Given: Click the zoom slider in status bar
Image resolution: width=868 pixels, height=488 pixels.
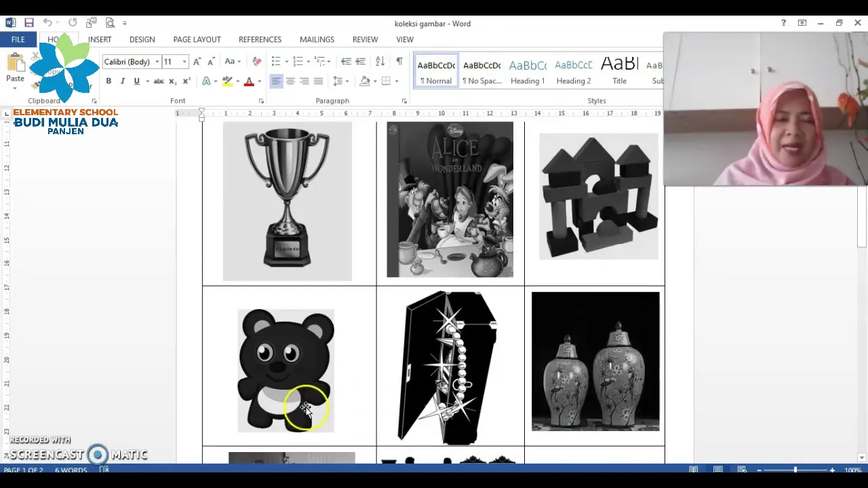Looking at the screenshot, I should point(795,470).
